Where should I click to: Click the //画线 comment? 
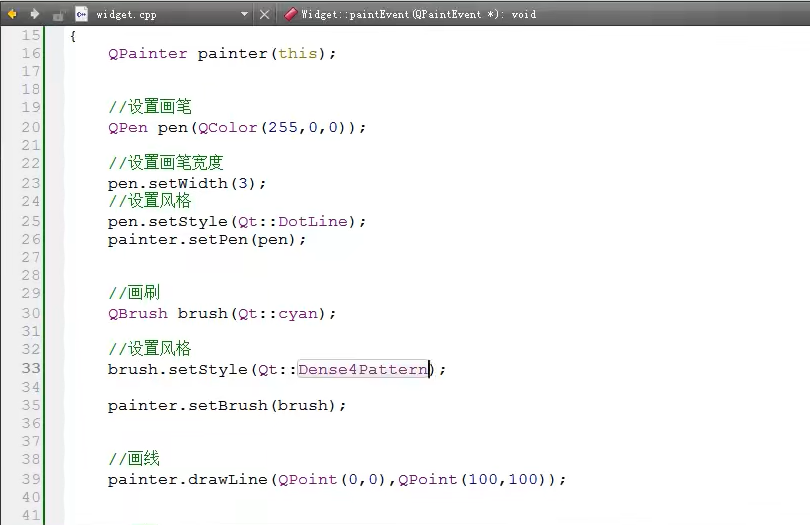click(134, 458)
